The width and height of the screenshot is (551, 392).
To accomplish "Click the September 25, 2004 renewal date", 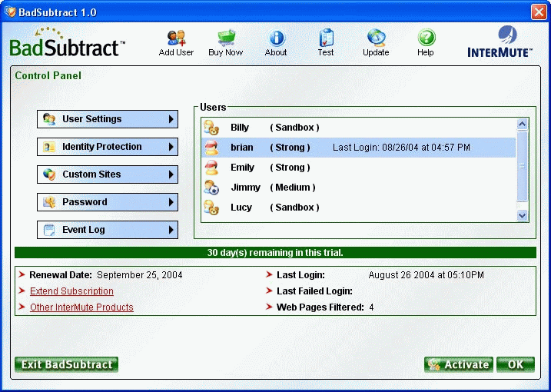I will point(140,275).
